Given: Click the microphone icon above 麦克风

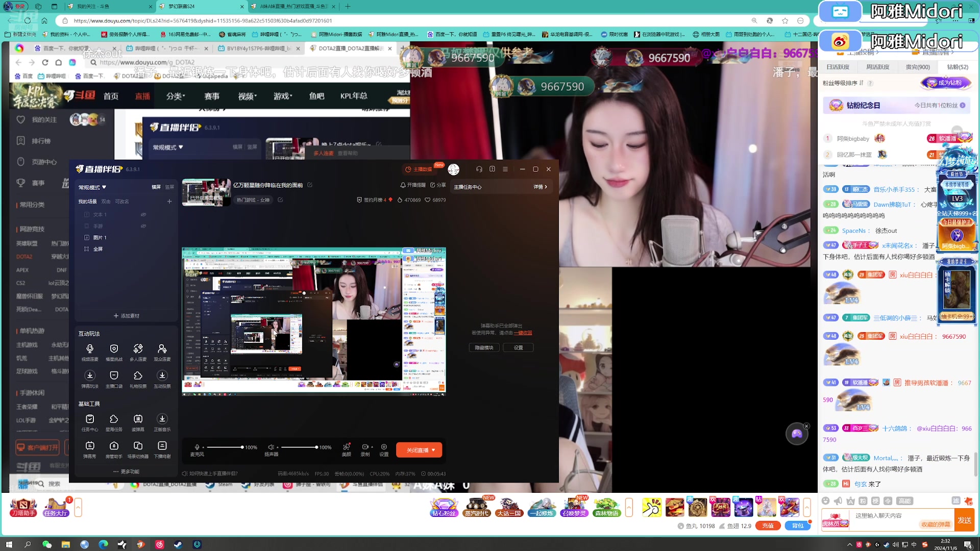Looking at the screenshot, I should 197,447.
